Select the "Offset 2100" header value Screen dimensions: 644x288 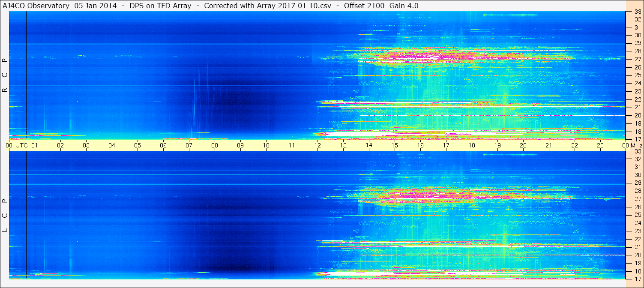(x=364, y=6)
